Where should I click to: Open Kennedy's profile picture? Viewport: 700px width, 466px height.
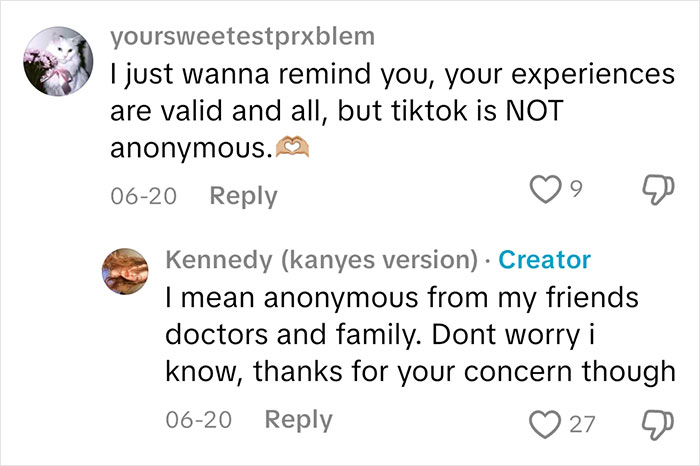click(x=125, y=271)
